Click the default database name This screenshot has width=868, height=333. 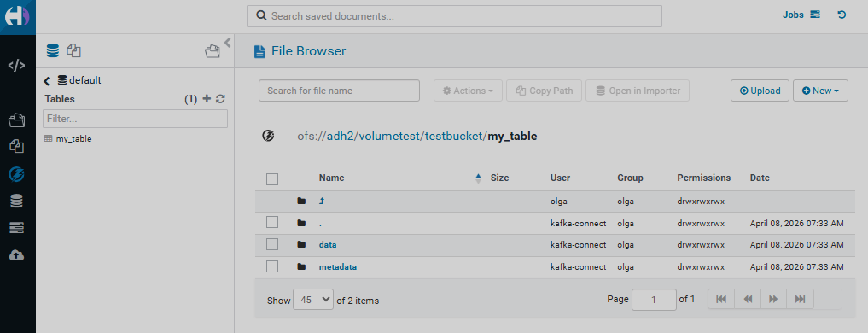84,80
